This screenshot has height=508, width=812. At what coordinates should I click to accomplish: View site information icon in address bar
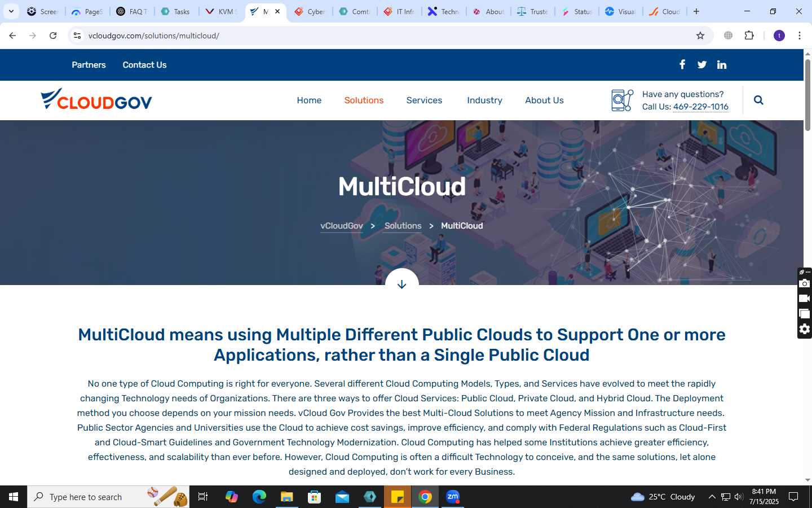click(x=77, y=36)
